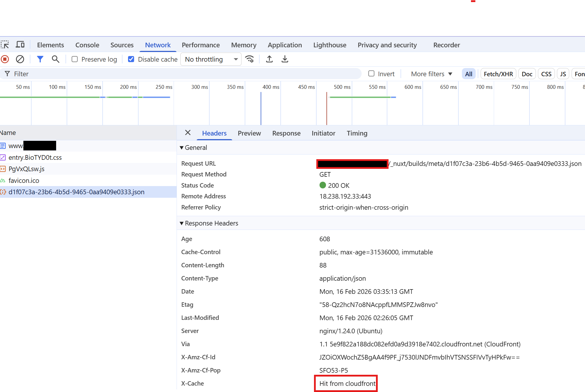Click the application/json content type value

coord(343,278)
